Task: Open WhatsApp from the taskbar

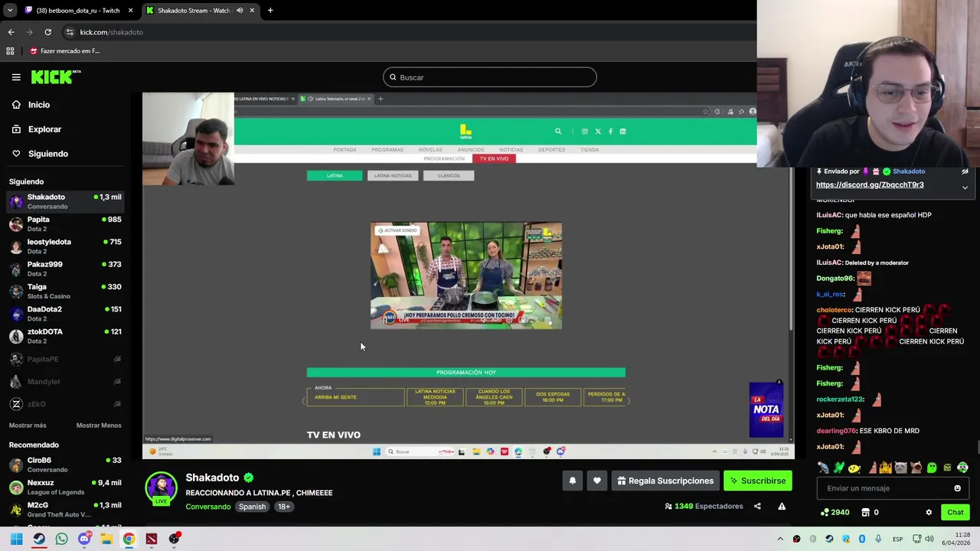Action: [x=61, y=539]
